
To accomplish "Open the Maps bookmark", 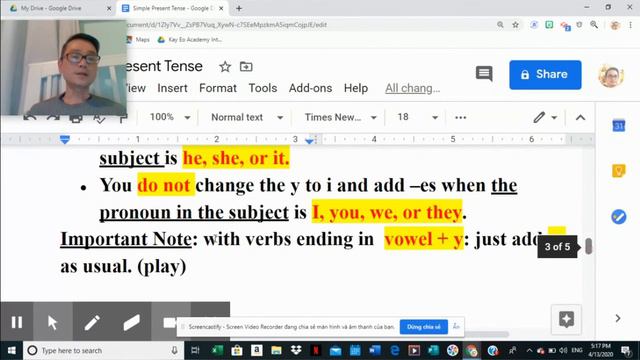I will (138, 40).
